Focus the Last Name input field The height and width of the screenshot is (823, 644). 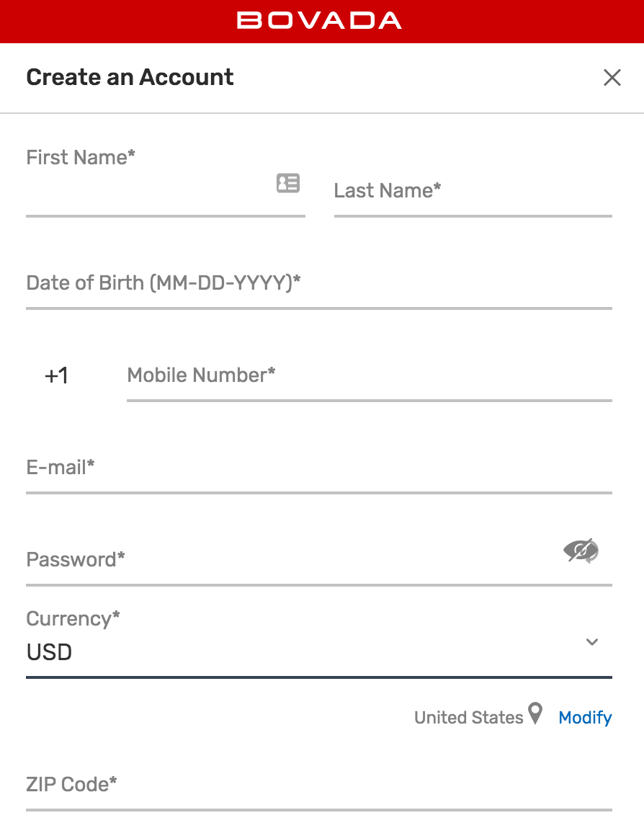point(473,192)
